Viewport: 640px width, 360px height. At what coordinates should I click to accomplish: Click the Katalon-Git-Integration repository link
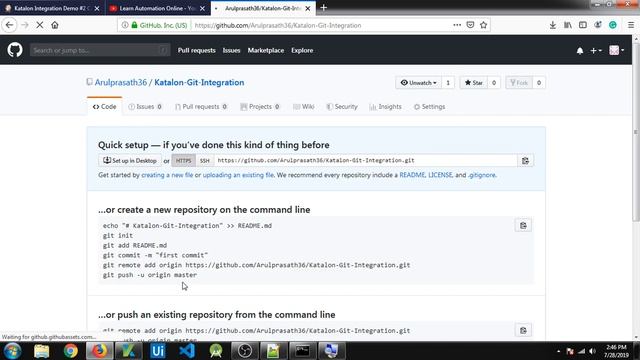click(199, 82)
